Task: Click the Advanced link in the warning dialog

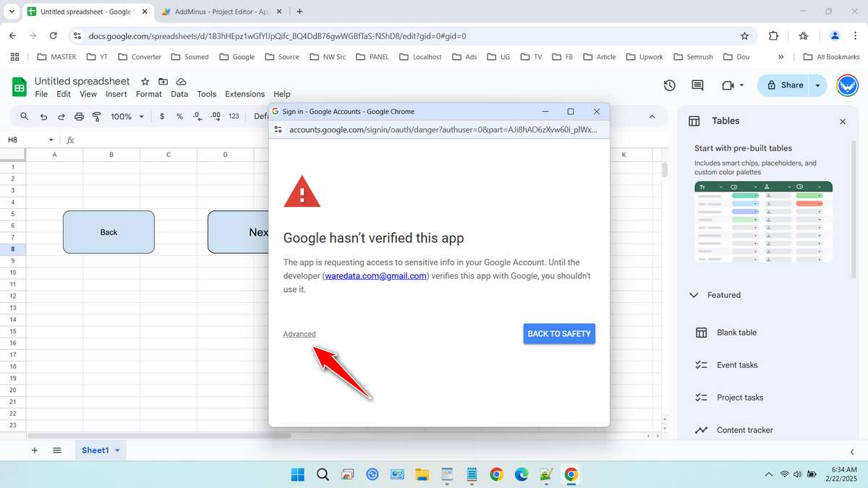Action: [x=299, y=333]
